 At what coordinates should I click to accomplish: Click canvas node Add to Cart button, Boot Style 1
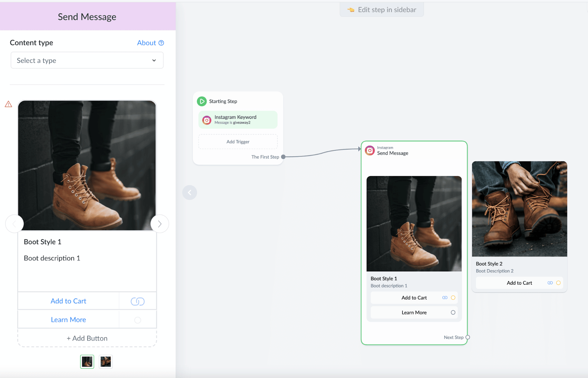(x=414, y=298)
